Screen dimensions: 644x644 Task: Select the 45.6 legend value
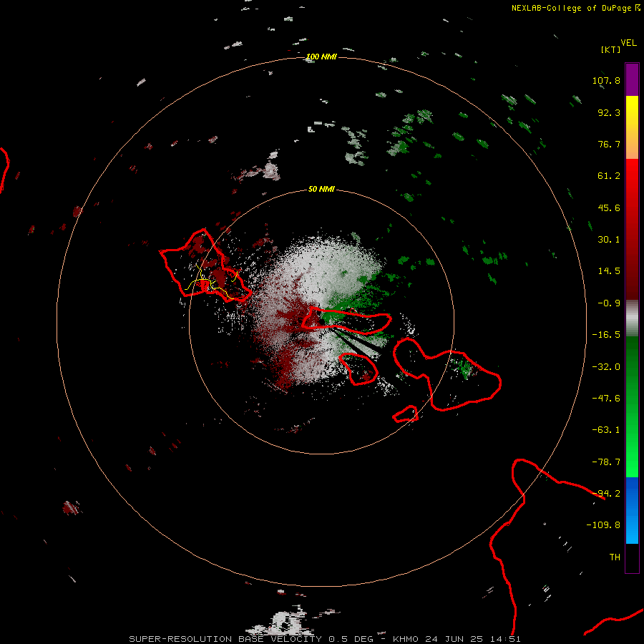pyautogui.click(x=609, y=208)
